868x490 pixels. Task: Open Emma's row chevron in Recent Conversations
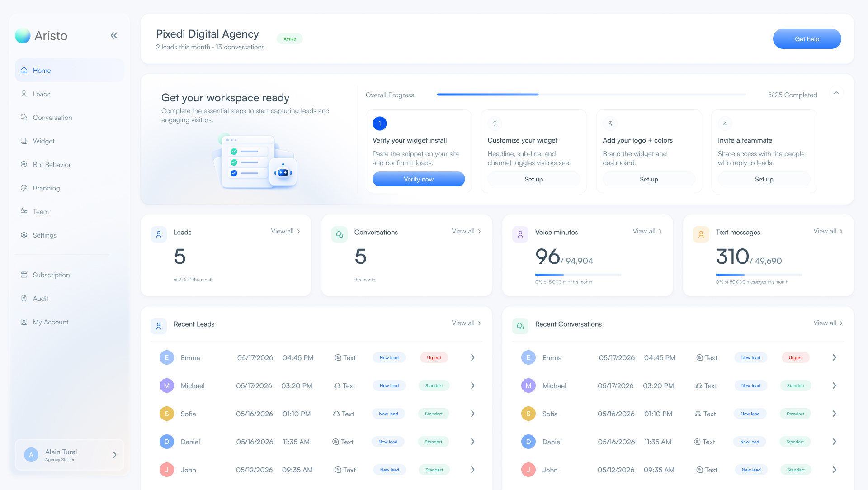834,358
